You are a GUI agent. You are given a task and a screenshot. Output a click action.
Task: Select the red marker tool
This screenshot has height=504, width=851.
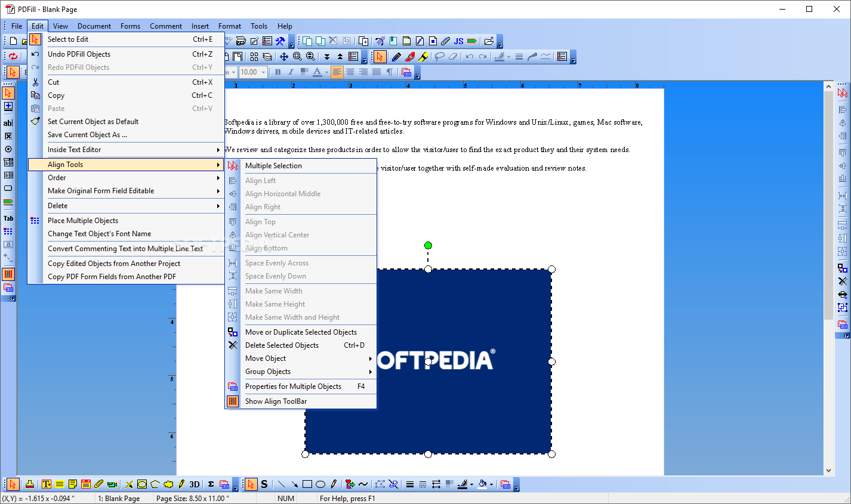(409, 57)
